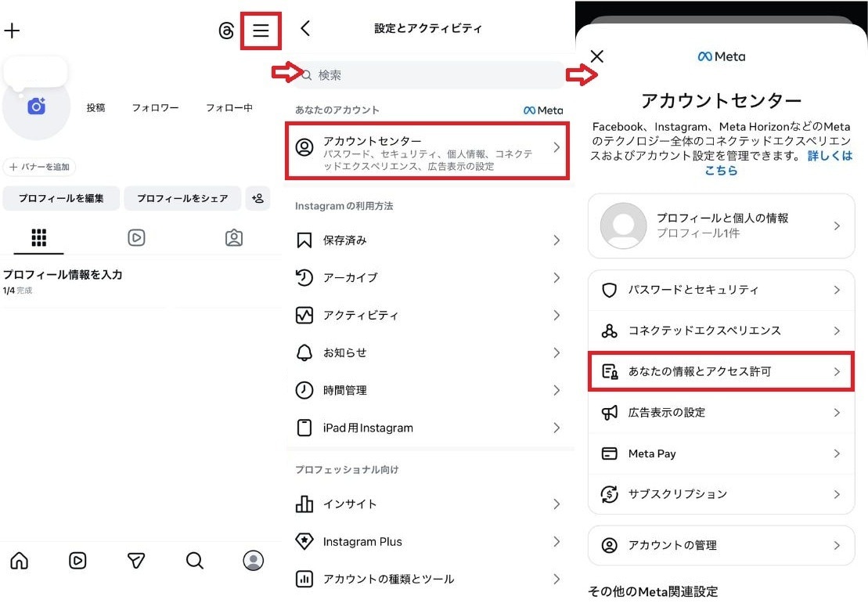Tap the profile avatar in bottom bar
The width and height of the screenshot is (868, 607).
(253, 561)
